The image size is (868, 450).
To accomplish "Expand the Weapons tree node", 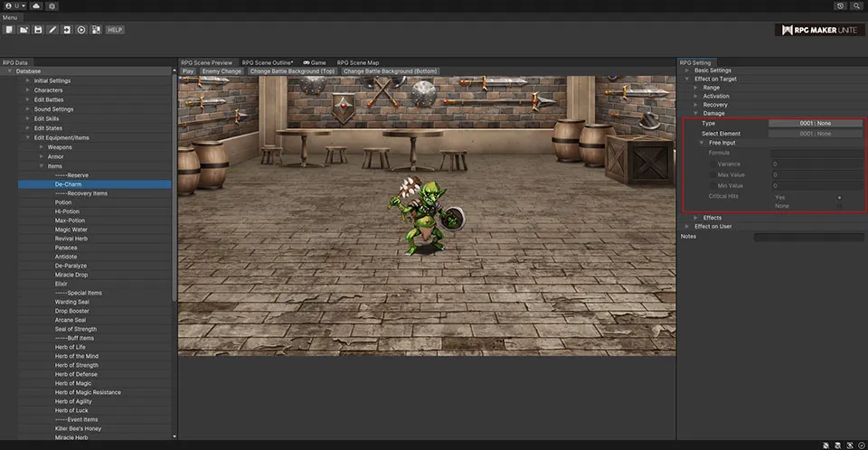I will point(41,146).
